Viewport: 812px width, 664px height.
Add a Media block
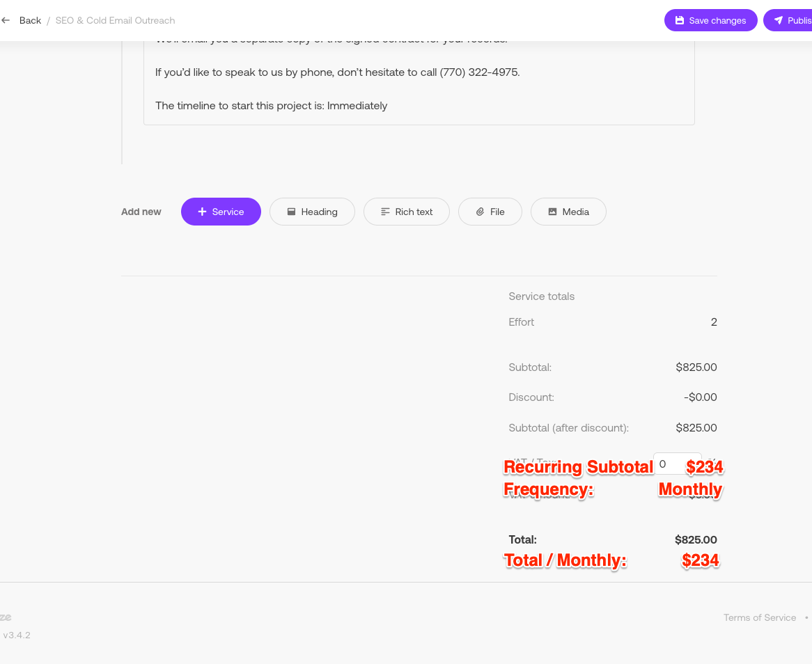[x=568, y=212]
